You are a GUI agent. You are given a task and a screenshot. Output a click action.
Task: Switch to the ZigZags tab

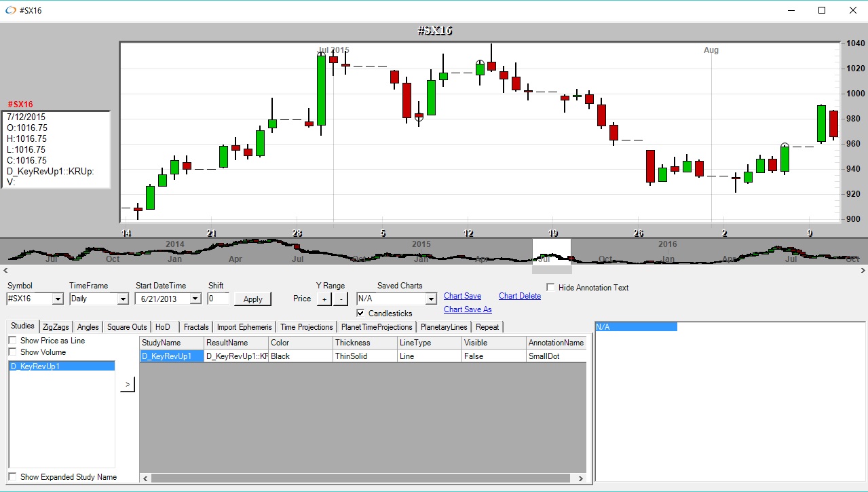[x=56, y=327]
